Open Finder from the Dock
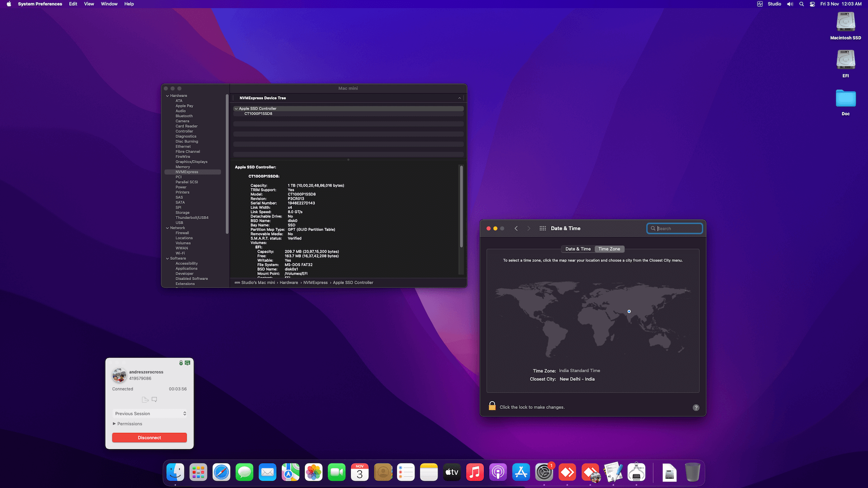 click(175, 473)
